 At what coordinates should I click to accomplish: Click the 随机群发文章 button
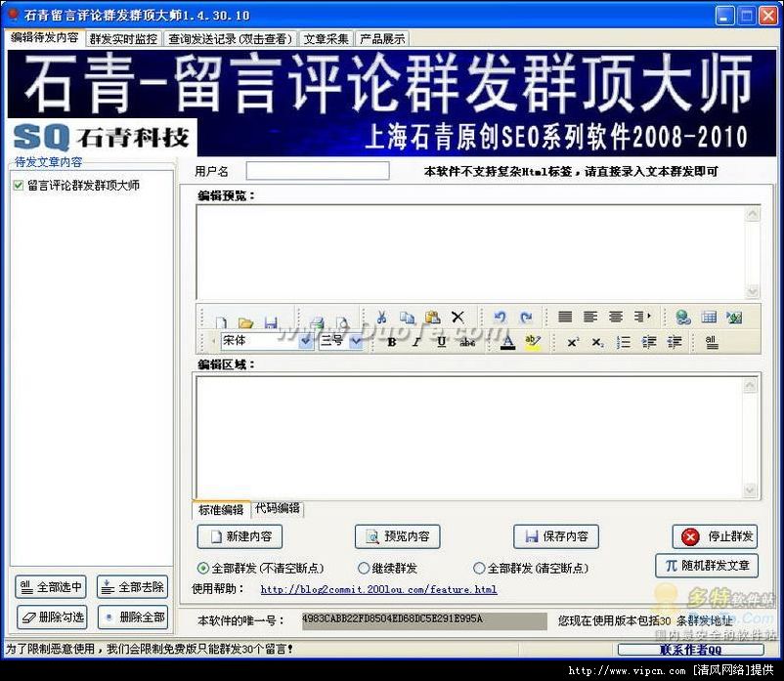[707, 566]
